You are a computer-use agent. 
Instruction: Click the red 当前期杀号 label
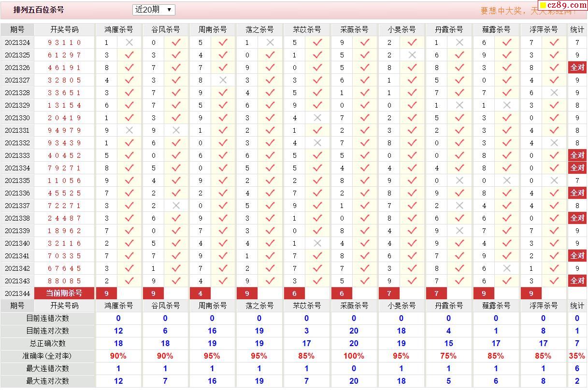coord(64,293)
